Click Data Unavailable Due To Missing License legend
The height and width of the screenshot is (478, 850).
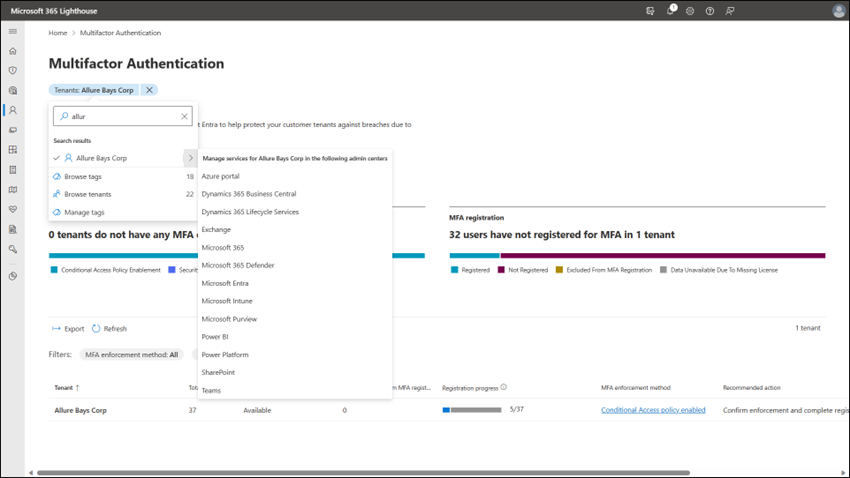point(718,270)
